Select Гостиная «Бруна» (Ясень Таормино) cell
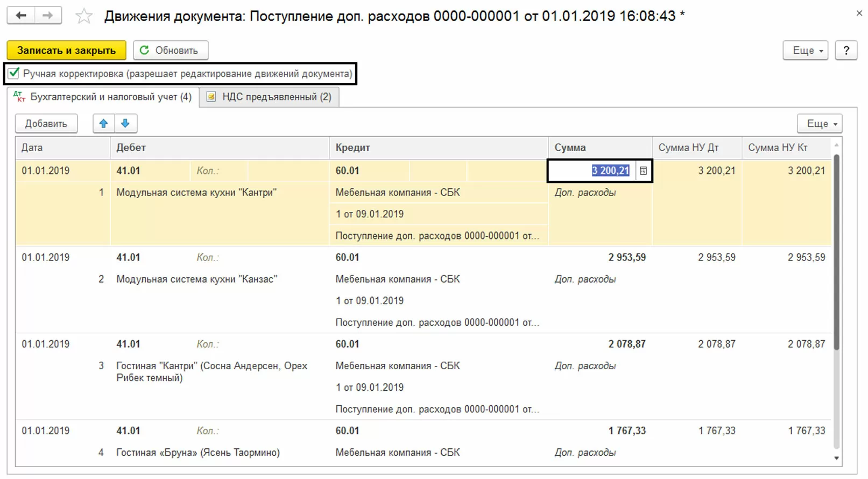Image resolution: width=868 pixels, height=479 pixels. [198, 453]
